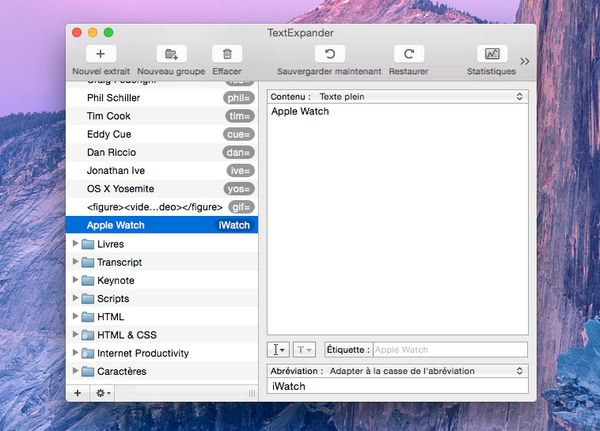Select the Jonathan Ive snippet
The image size is (600, 431).
tap(162, 171)
